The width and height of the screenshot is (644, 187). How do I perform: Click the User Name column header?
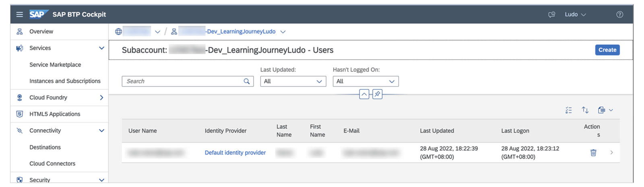click(142, 131)
